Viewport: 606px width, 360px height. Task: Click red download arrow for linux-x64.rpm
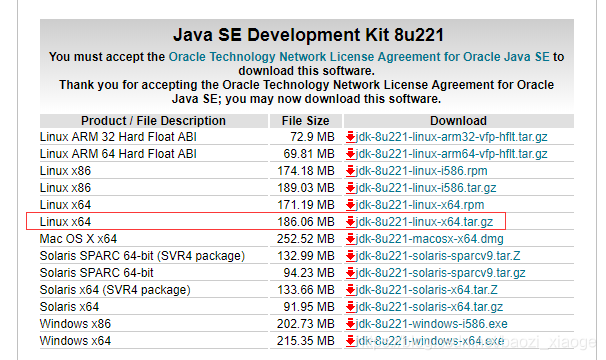click(x=351, y=205)
